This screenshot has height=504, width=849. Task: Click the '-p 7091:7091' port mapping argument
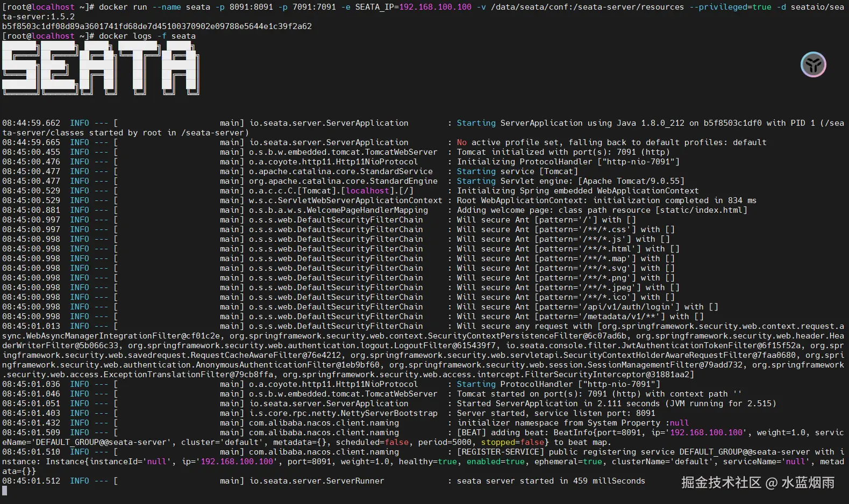306,7
